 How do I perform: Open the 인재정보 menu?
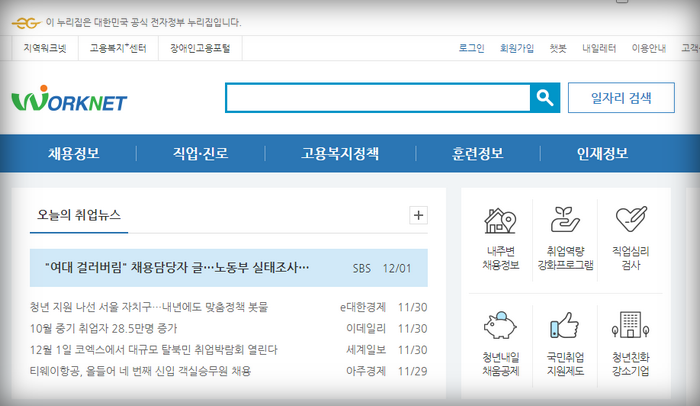click(602, 154)
